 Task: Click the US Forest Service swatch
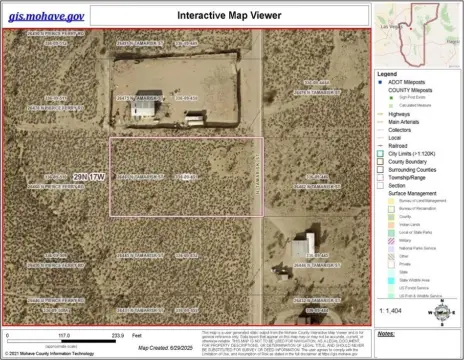[x=391, y=288]
